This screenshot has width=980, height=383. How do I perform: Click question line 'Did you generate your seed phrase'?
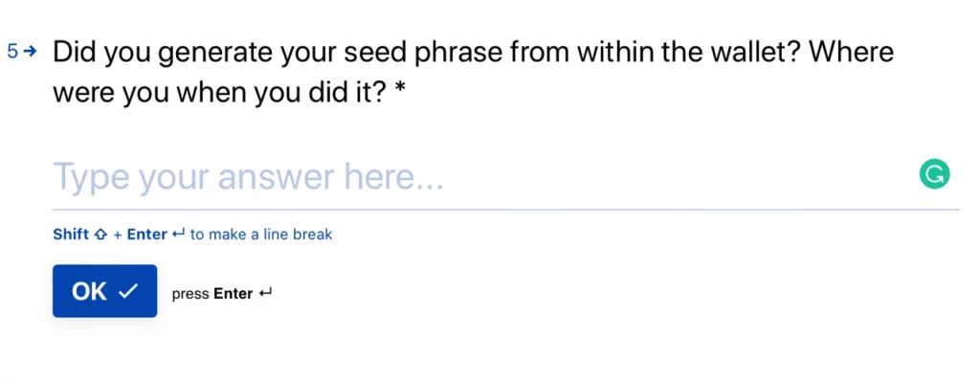click(278, 54)
